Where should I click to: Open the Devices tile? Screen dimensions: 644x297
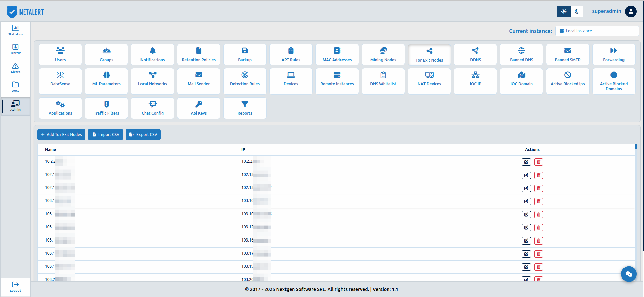point(291,81)
